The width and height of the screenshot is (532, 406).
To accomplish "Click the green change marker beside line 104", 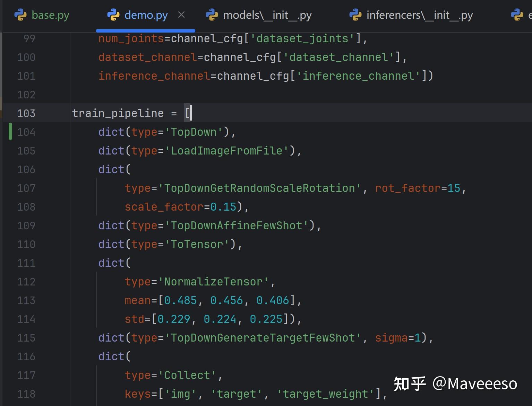I will [x=11, y=132].
